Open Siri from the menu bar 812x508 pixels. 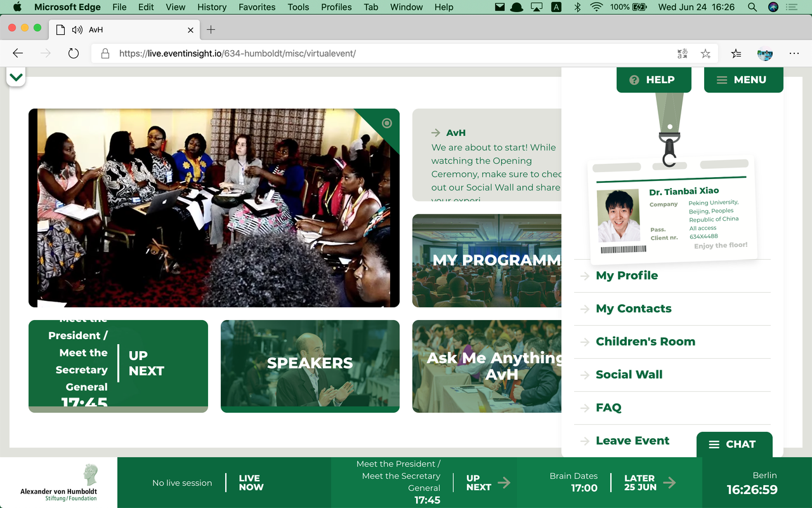coord(773,7)
